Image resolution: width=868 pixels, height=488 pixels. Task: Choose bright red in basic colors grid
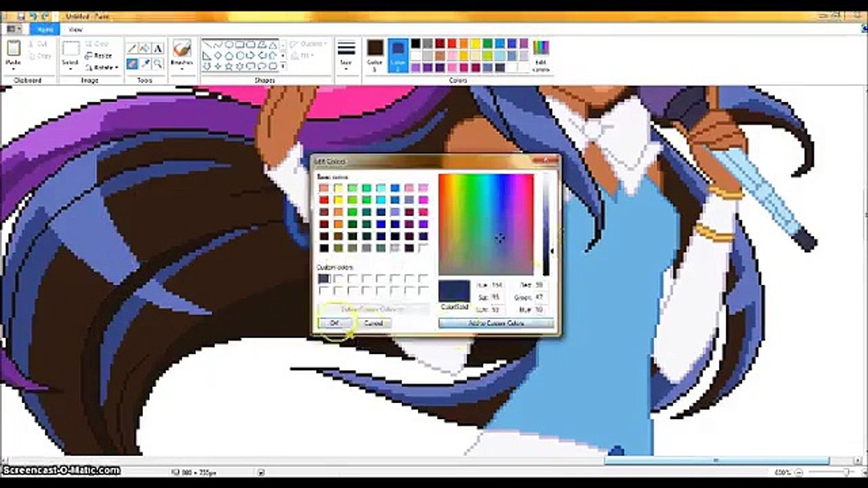click(x=324, y=200)
